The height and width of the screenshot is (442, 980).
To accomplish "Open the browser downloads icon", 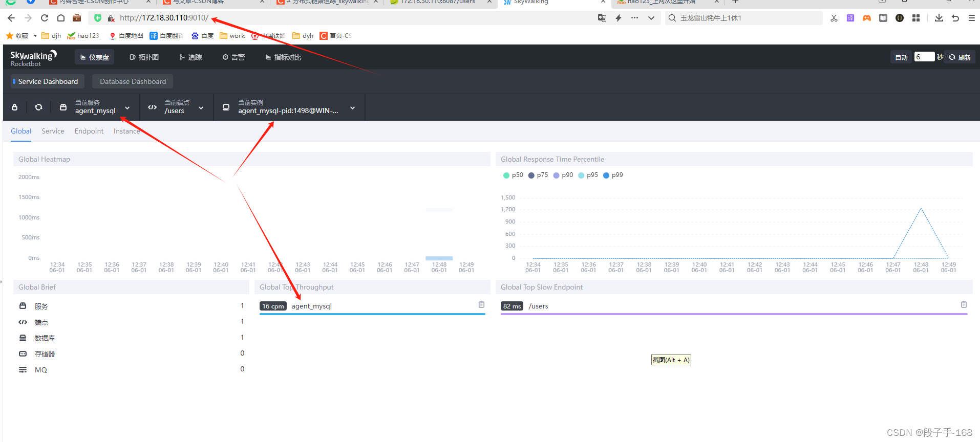I will pyautogui.click(x=939, y=18).
